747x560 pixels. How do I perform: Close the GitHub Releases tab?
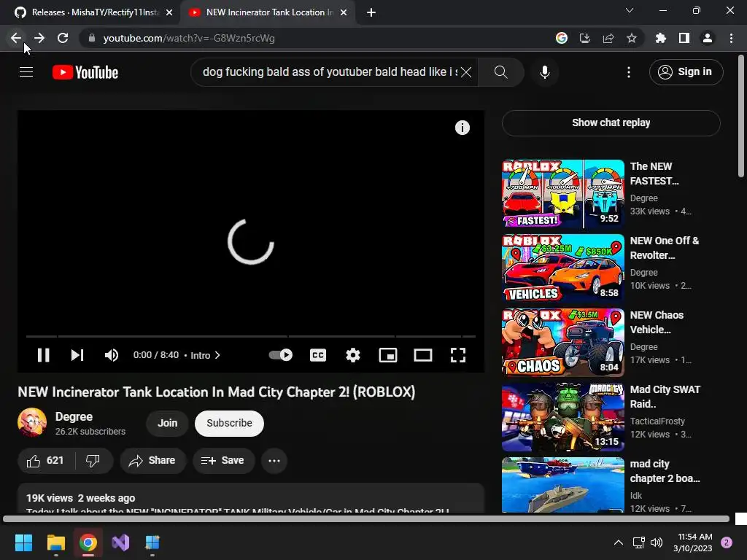click(169, 13)
